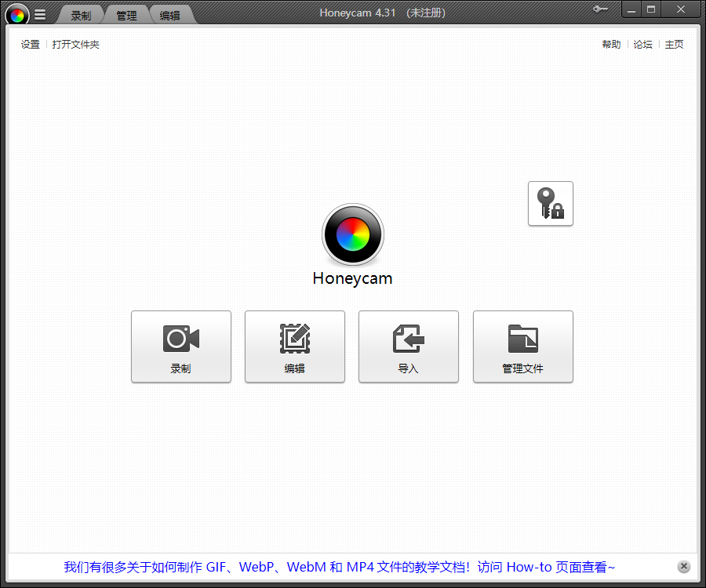
Task: Visit the 论坛 forum link
Action: [643, 44]
